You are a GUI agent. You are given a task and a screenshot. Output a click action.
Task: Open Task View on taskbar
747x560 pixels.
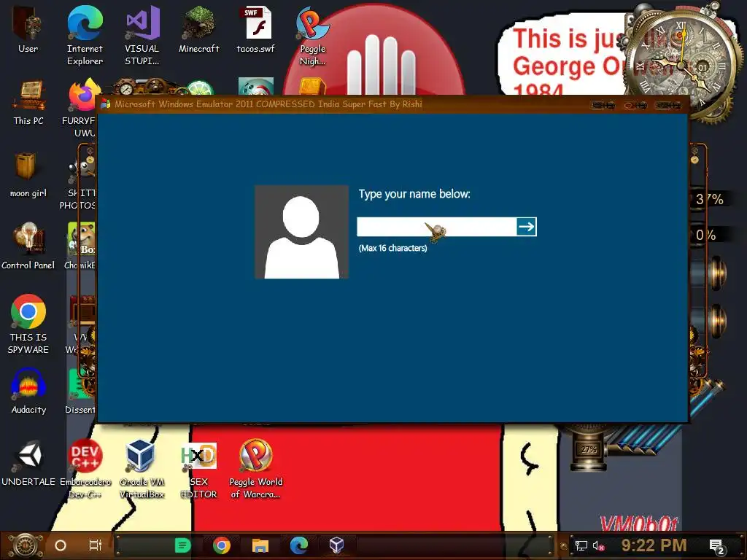[x=96, y=545]
